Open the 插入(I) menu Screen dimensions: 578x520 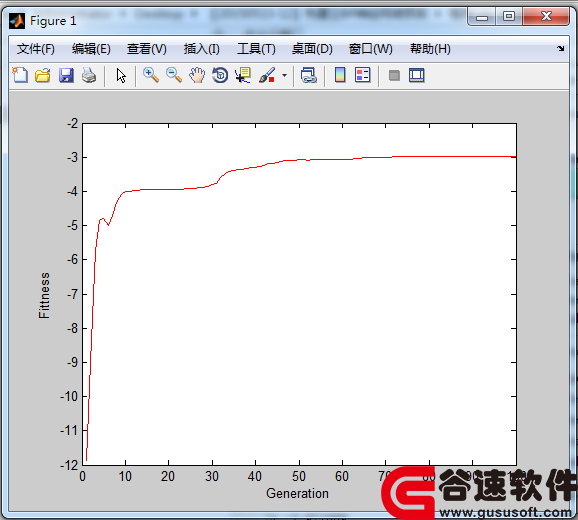click(202, 49)
